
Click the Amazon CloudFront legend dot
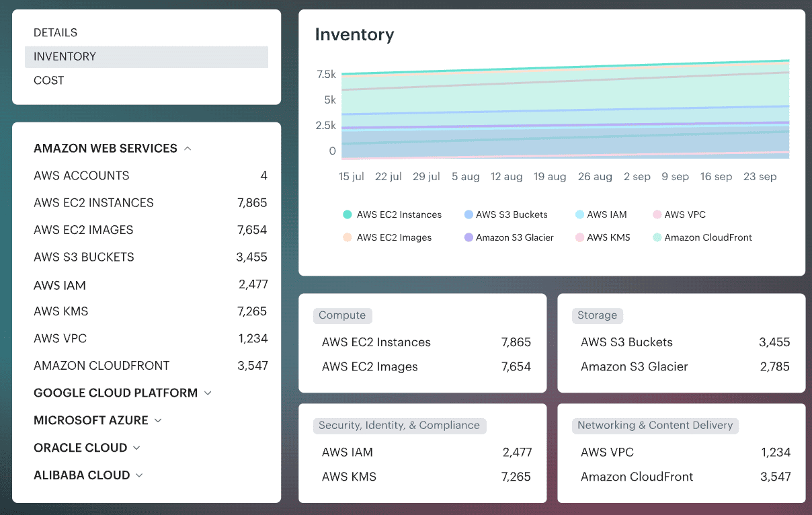(x=656, y=237)
